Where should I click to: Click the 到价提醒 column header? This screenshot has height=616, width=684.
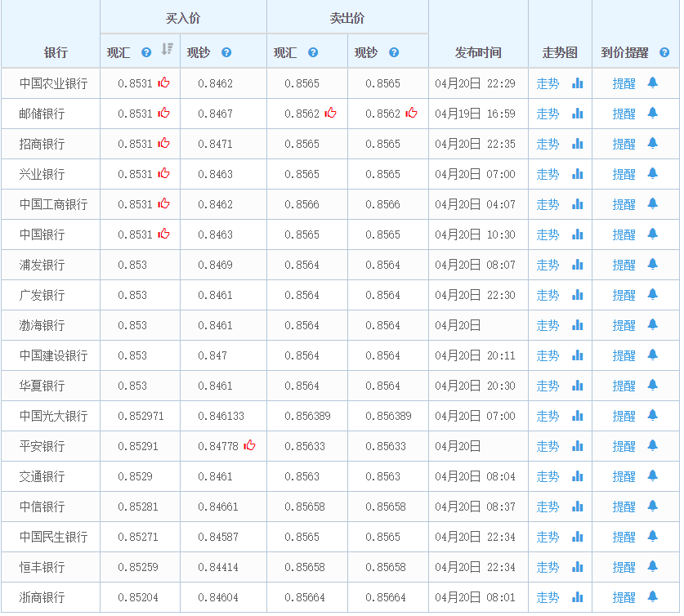pos(624,53)
